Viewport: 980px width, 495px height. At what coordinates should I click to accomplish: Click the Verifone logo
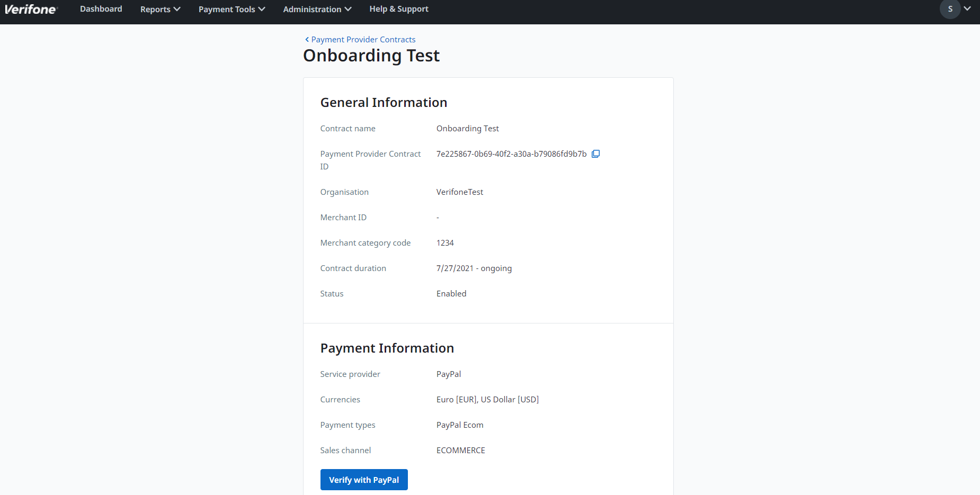pos(30,9)
